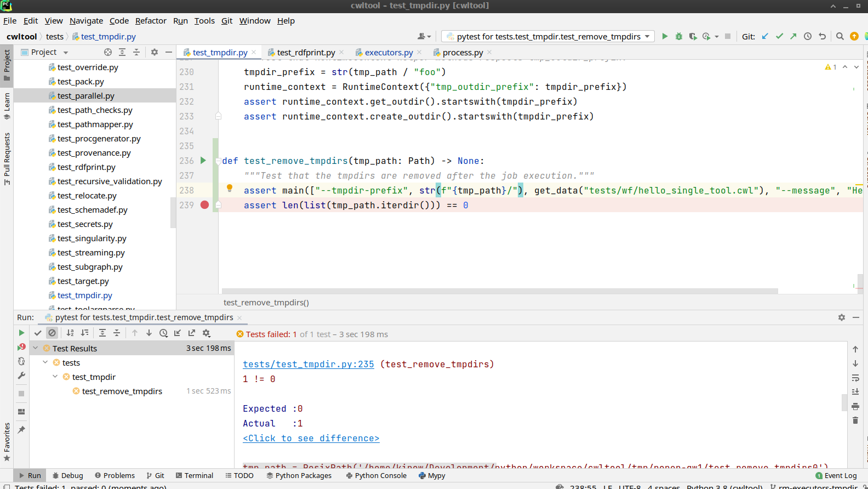
Task: Collapse all in Project panel
Action: (136, 52)
